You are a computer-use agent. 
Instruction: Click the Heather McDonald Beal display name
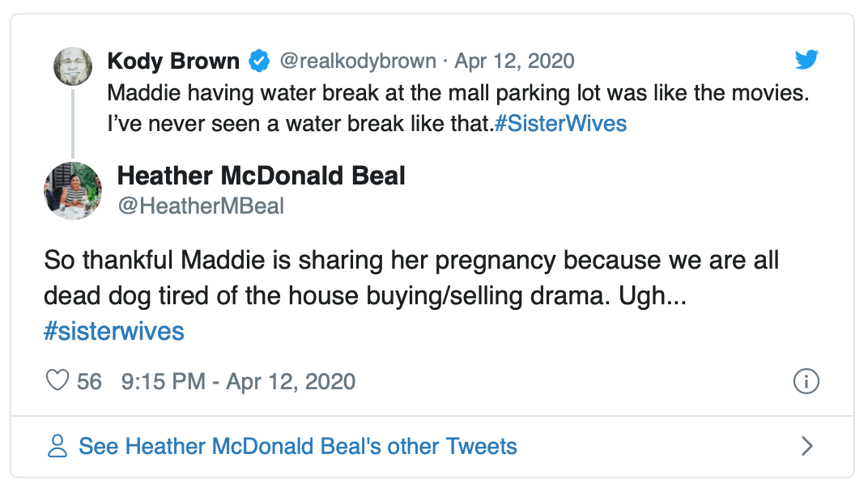[261, 176]
